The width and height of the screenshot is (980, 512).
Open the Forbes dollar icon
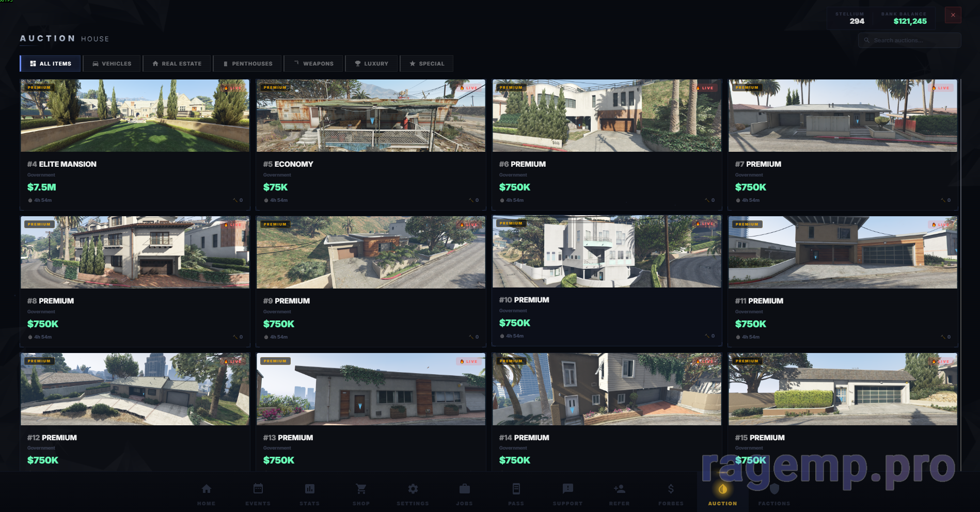(671, 489)
